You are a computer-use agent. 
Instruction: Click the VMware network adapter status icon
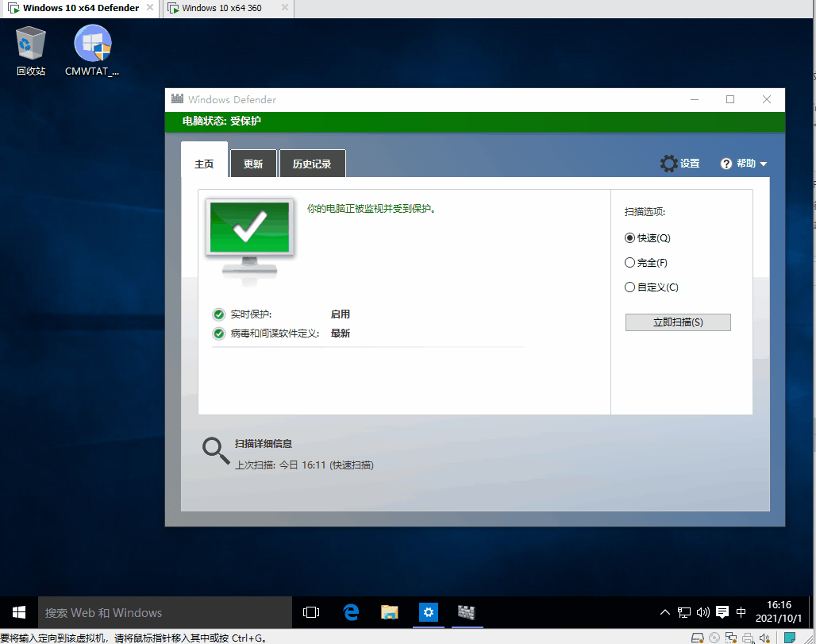point(731,638)
